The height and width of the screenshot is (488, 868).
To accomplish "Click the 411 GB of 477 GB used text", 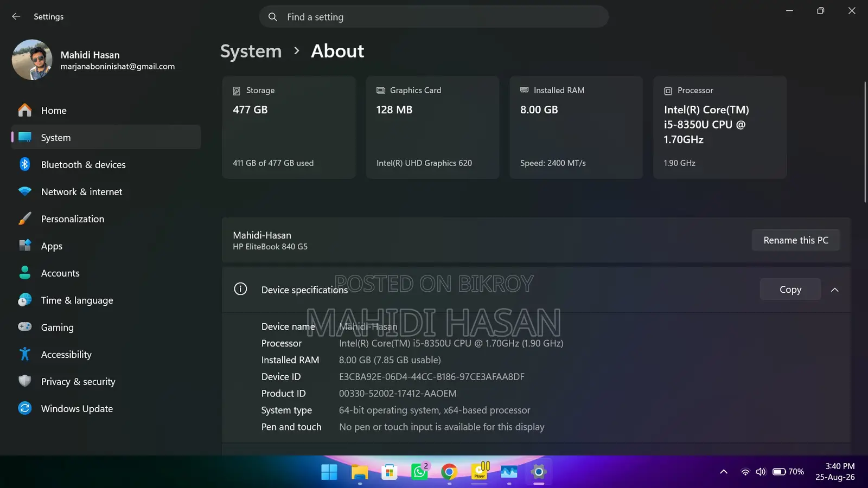I will [x=273, y=163].
